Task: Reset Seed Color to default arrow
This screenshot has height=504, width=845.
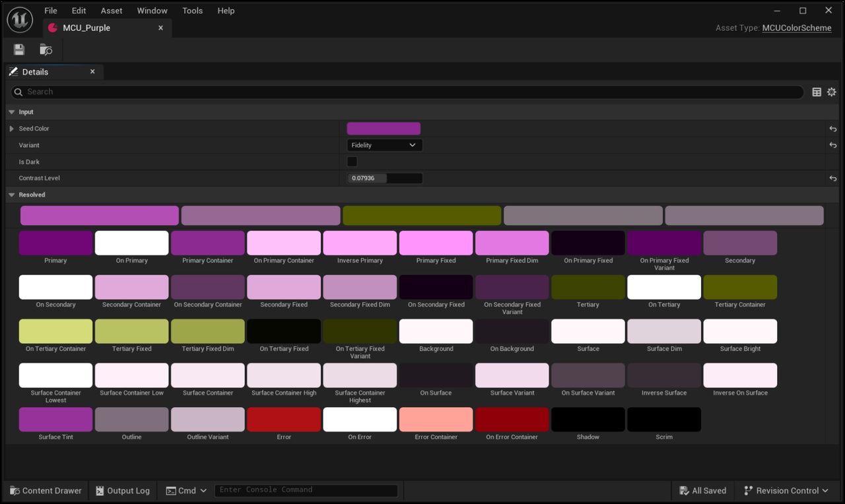Action: 832,129
